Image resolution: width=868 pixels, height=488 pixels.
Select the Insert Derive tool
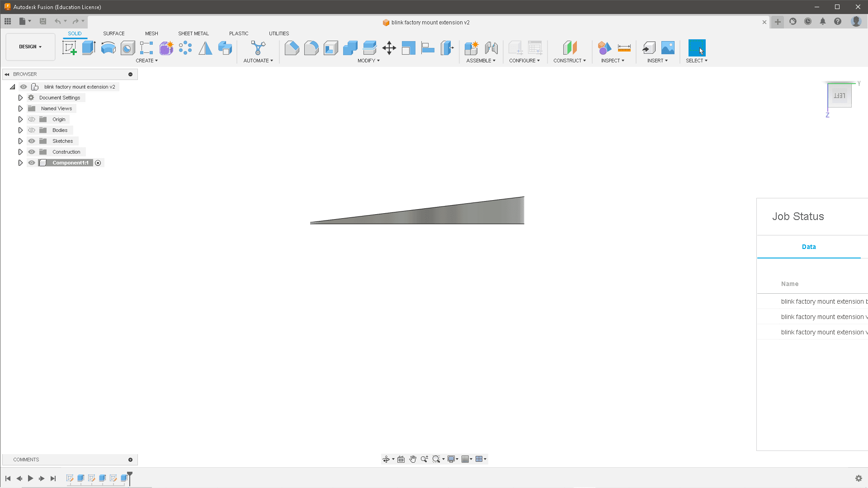point(649,48)
